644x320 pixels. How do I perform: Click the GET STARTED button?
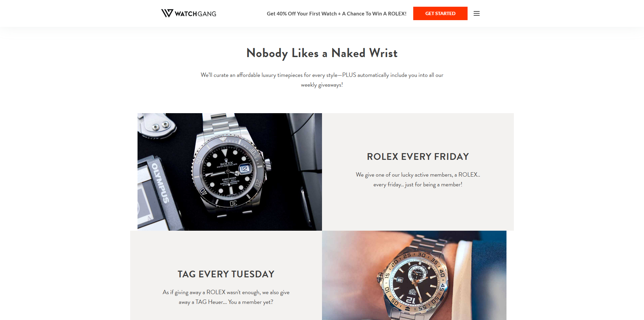[440, 13]
